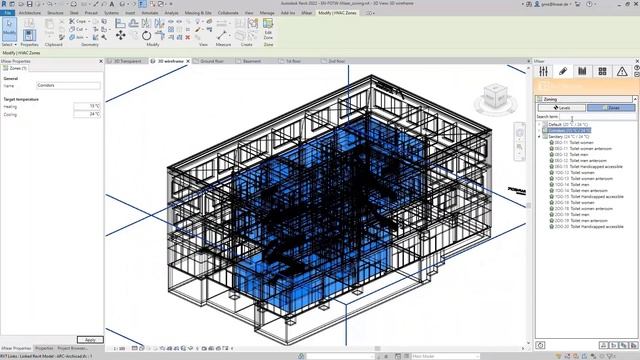640x360 pixels.
Task: Open the warning triangle tab in liNear panel
Action: [622, 71]
